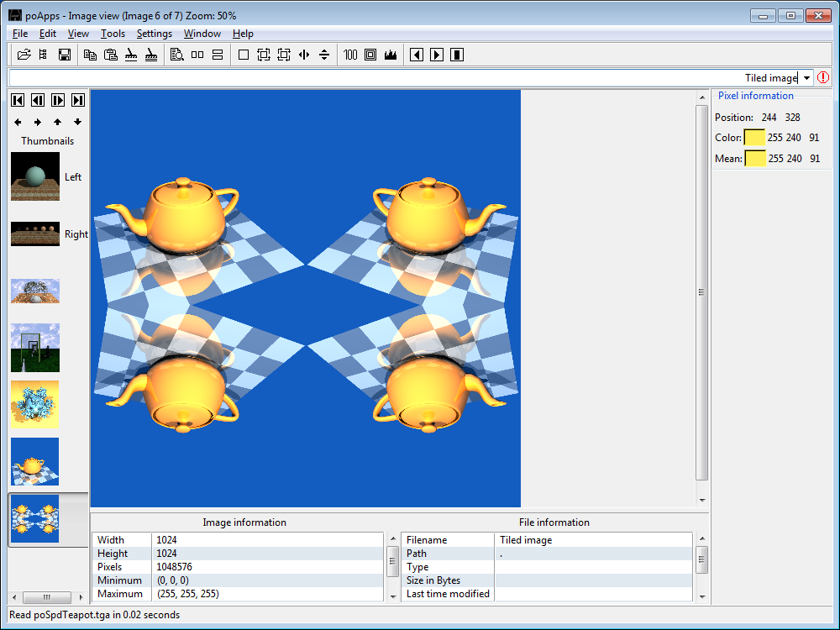This screenshot has height=630, width=840.
Task: Click the copy image toolbar icon
Action: [x=90, y=55]
